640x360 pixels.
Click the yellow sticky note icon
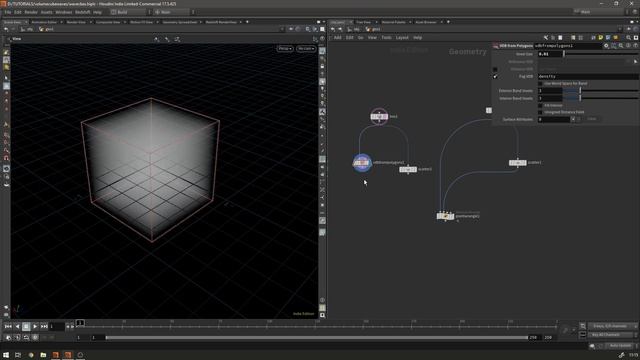pyautogui.click(x=601, y=38)
